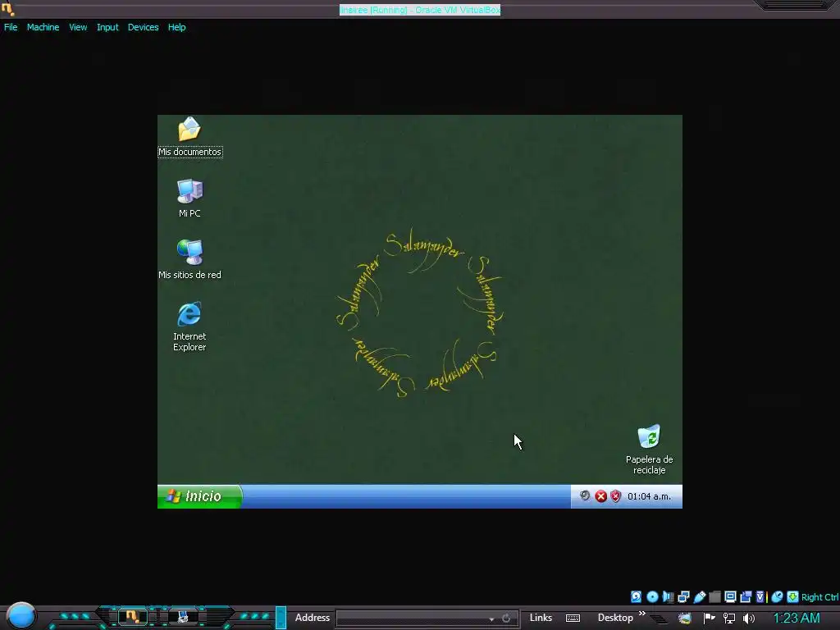The width and height of the screenshot is (840, 630).
Task: Open the Input menu
Action: pos(107,27)
